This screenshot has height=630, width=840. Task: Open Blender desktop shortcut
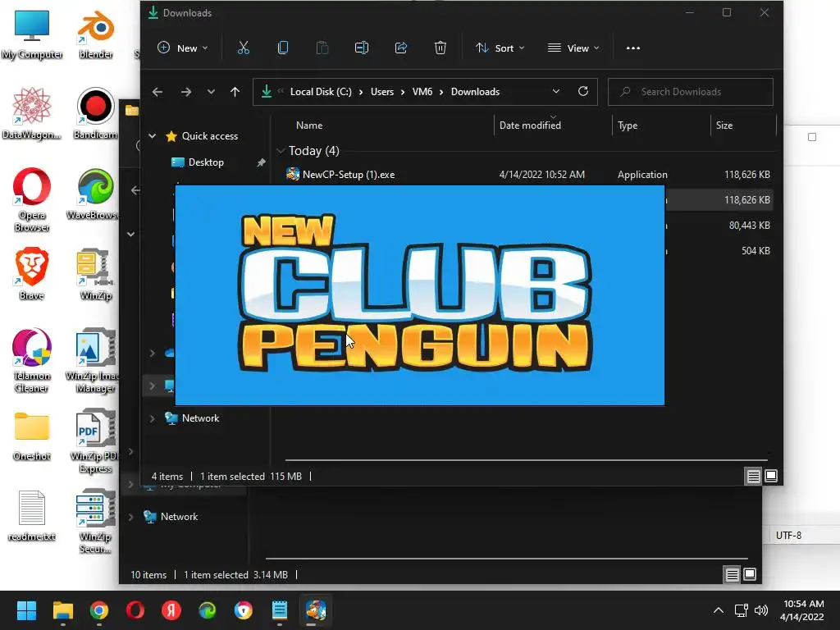[96, 34]
